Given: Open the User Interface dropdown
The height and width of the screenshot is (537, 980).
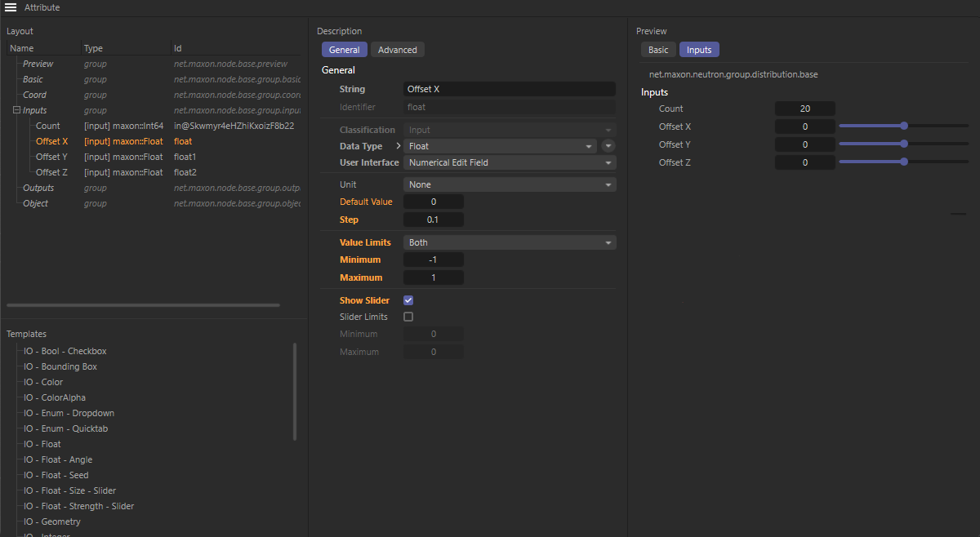Looking at the screenshot, I should tap(510, 162).
